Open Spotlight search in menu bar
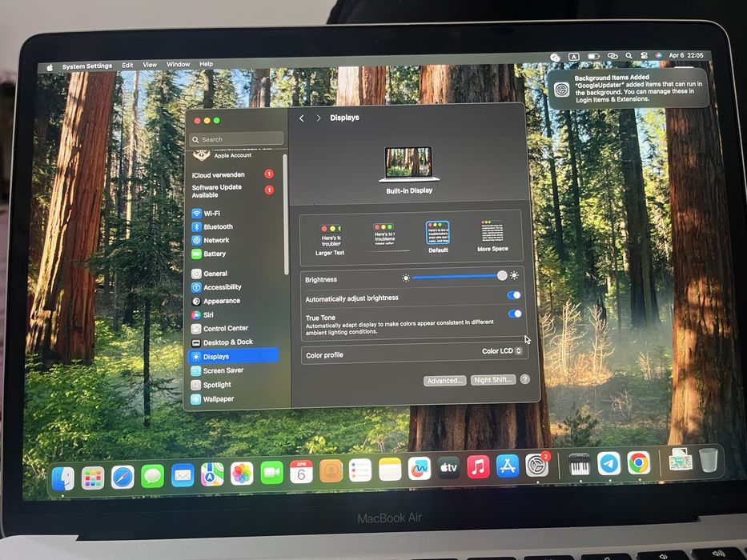Screen dimensions: 747x560 pos(629,56)
